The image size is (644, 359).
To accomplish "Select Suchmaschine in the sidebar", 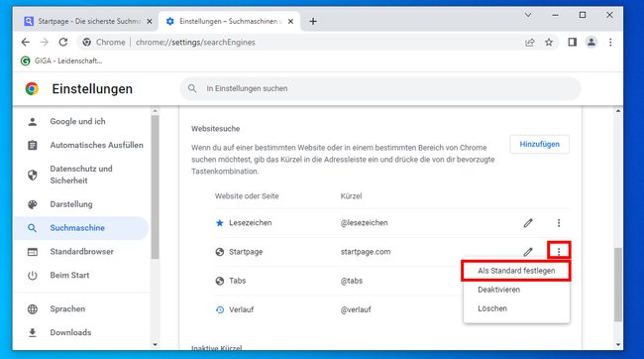I will point(81,228).
